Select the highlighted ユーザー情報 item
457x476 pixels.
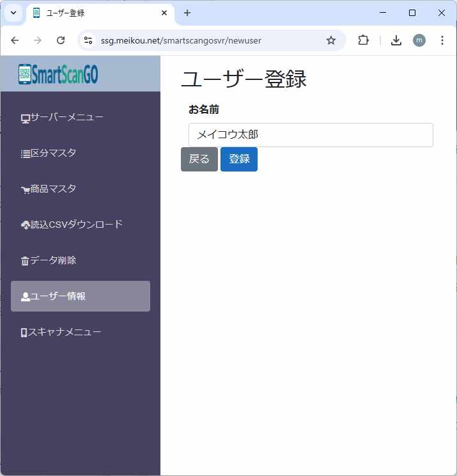coord(81,296)
